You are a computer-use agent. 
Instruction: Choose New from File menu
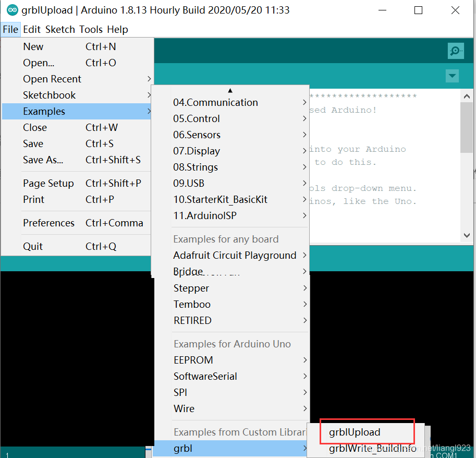tap(77, 46)
